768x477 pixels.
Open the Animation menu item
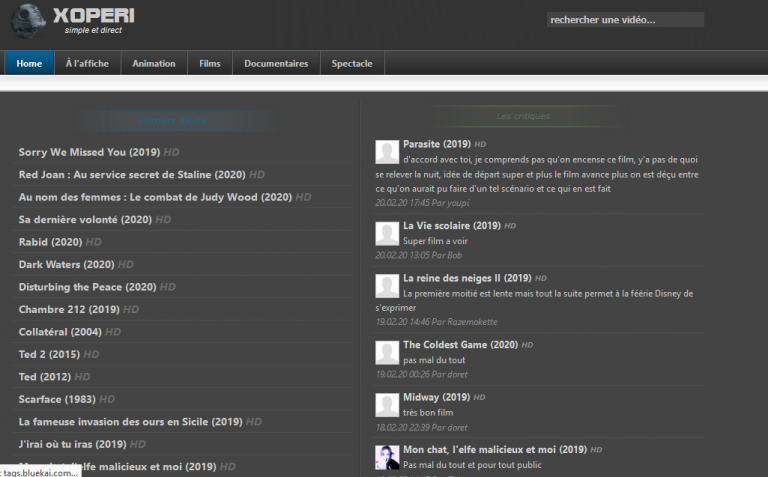point(154,63)
